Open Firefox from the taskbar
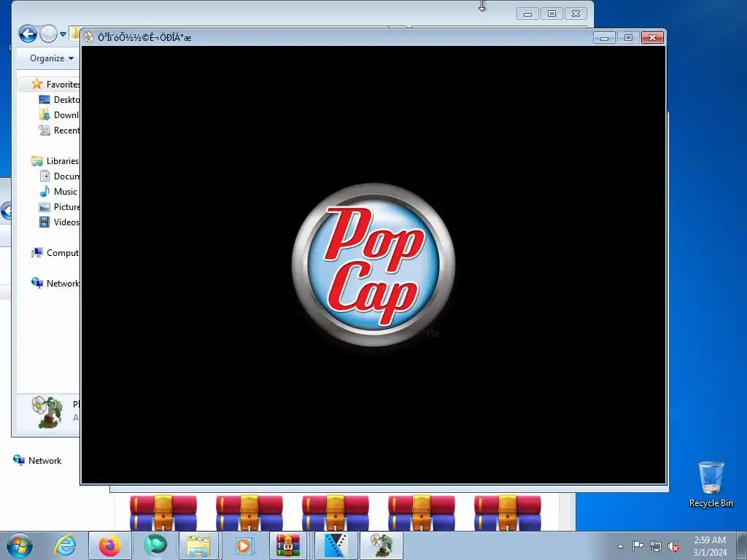 [110, 545]
